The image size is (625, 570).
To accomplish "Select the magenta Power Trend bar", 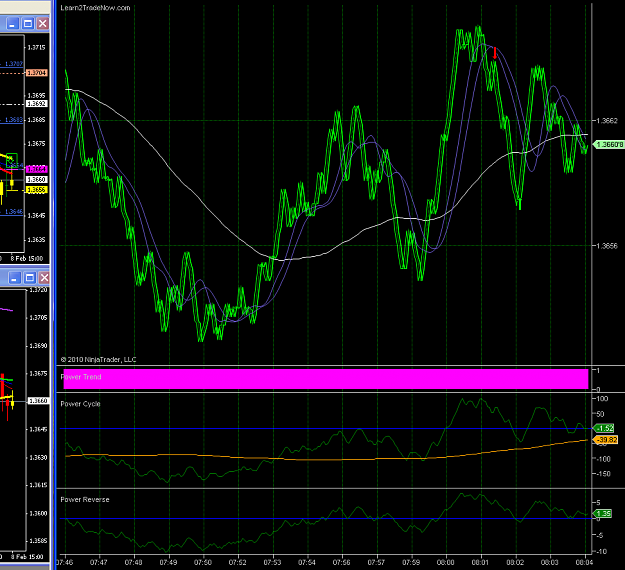I will tap(326, 379).
